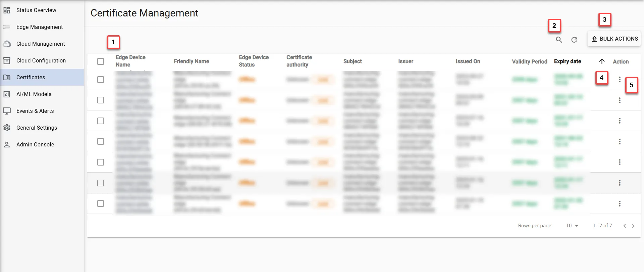Show row actions for the third certificate
The image size is (644, 272).
(x=620, y=121)
